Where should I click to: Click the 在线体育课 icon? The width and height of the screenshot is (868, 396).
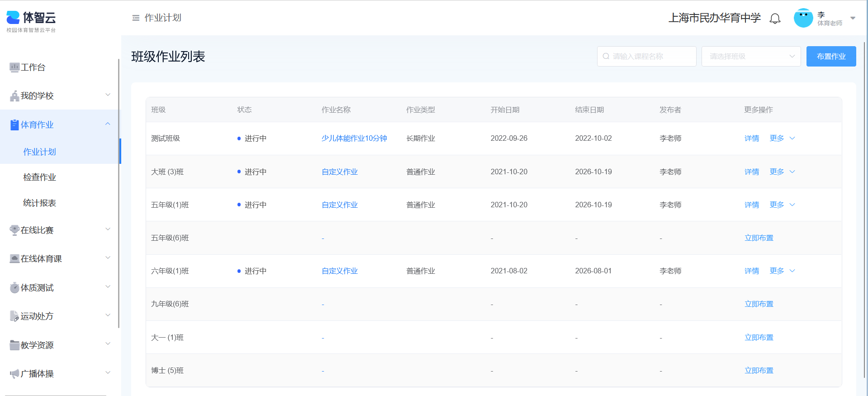pos(14,259)
